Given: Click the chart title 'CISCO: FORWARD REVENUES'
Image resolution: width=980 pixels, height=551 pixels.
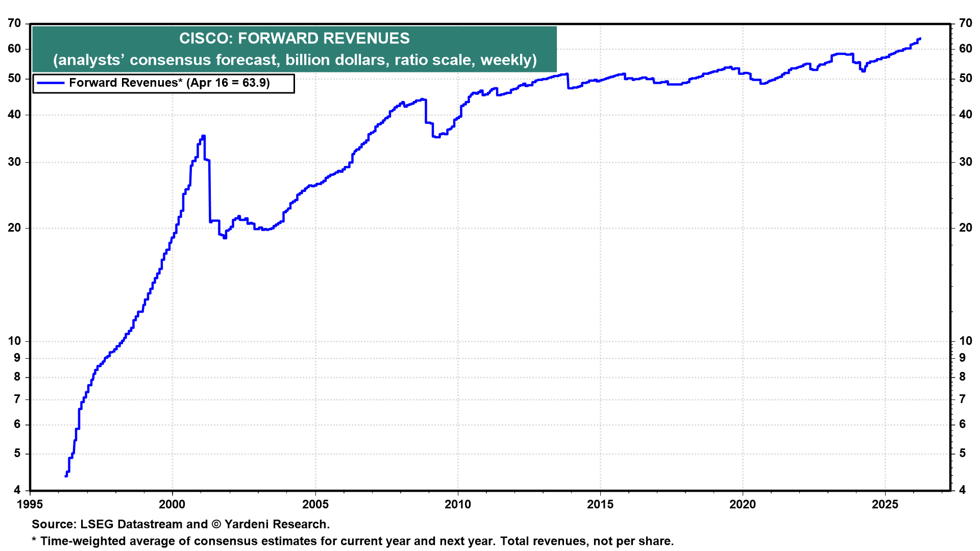Looking at the screenshot, I should [x=295, y=38].
